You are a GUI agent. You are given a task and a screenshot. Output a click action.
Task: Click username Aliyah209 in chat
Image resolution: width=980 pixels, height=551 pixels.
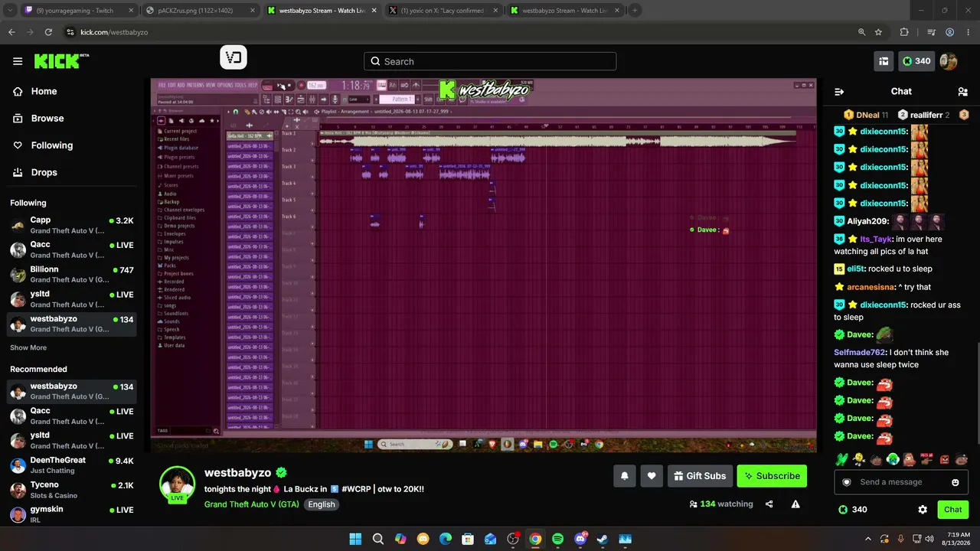(x=867, y=221)
